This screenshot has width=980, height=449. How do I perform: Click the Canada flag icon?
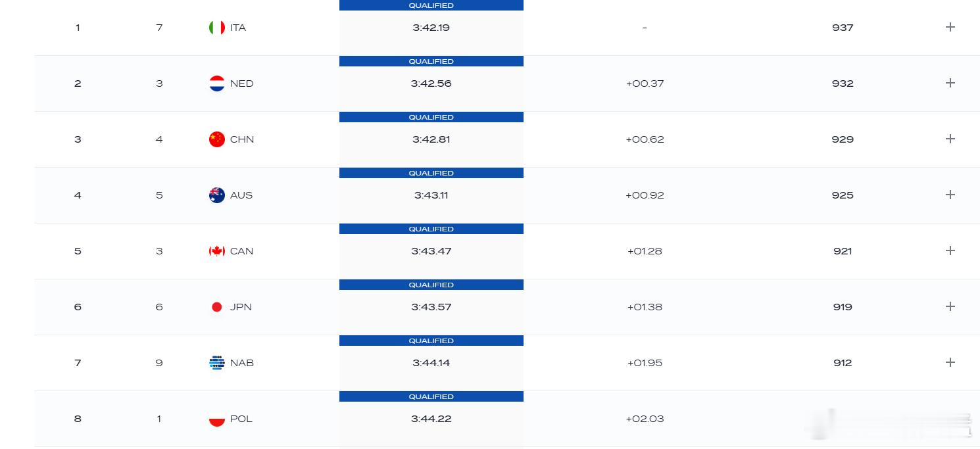click(216, 251)
